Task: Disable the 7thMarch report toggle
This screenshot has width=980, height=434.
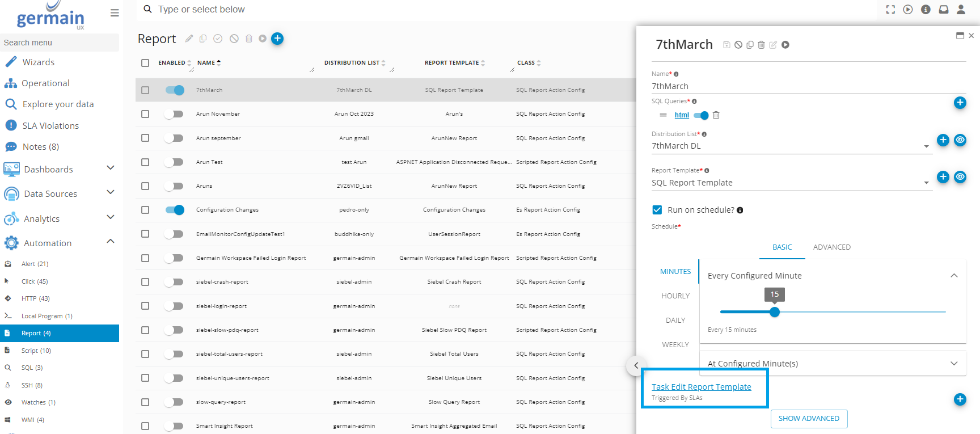Action: tap(175, 90)
